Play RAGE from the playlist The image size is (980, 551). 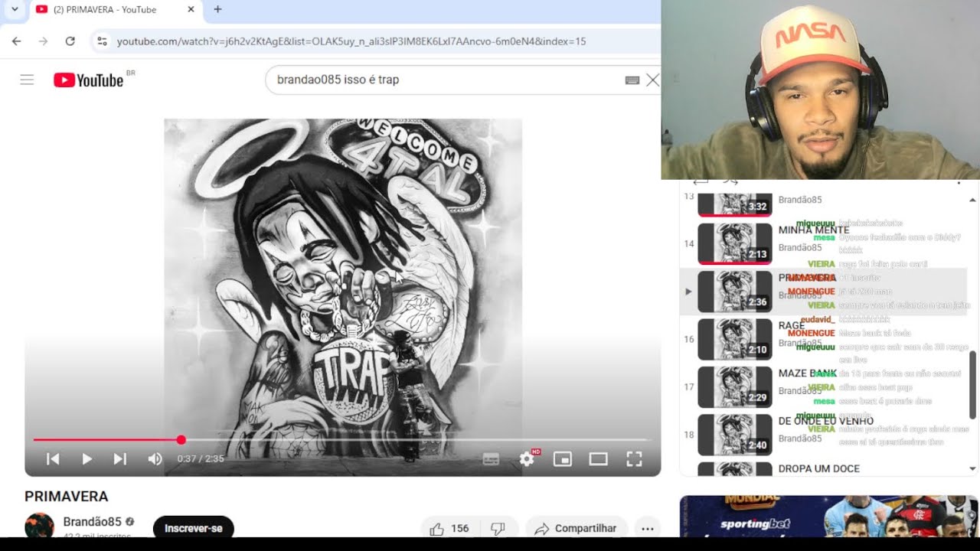tap(823, 339)
